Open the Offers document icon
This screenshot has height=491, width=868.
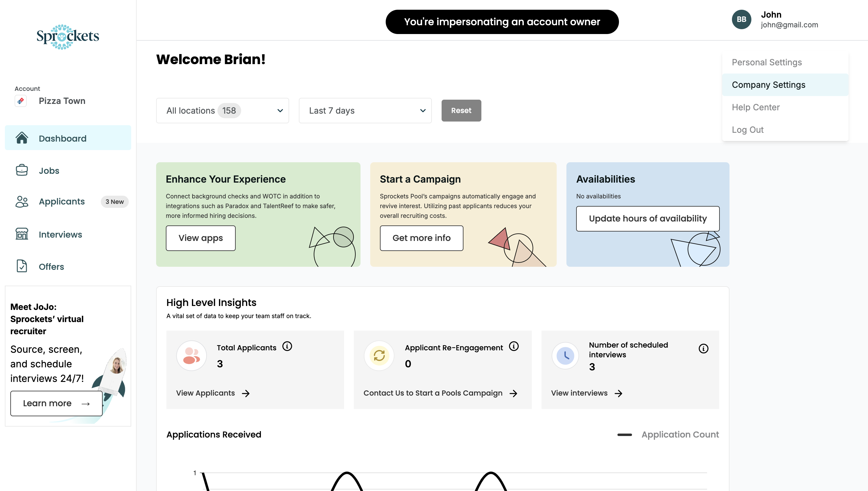[x=22, y=266]
